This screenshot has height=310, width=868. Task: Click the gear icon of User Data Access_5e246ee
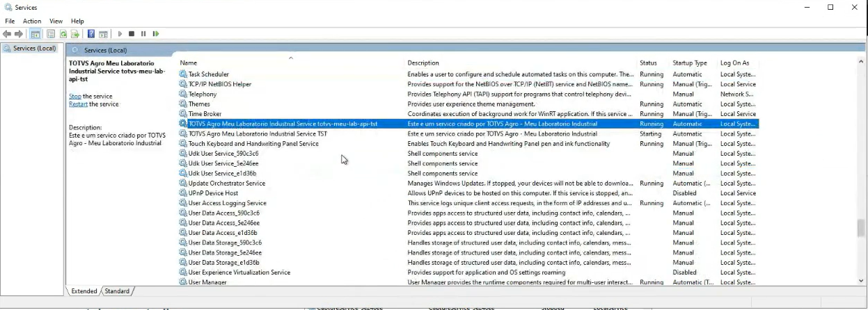[184, 223]
